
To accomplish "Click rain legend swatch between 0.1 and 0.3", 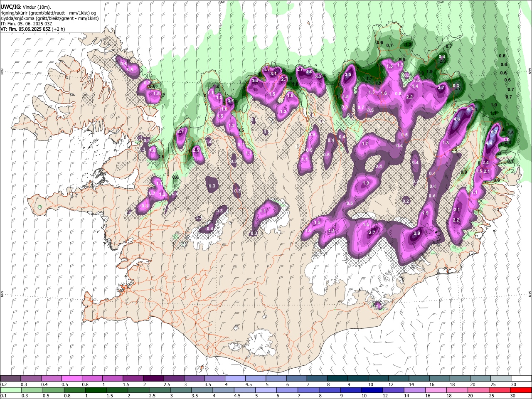I will 11,390.
